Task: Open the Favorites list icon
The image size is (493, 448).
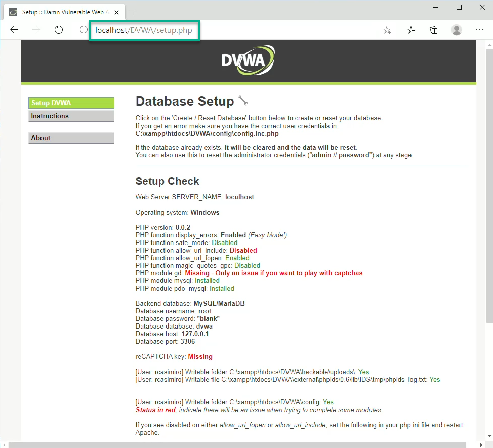Action: coord(411,30)
